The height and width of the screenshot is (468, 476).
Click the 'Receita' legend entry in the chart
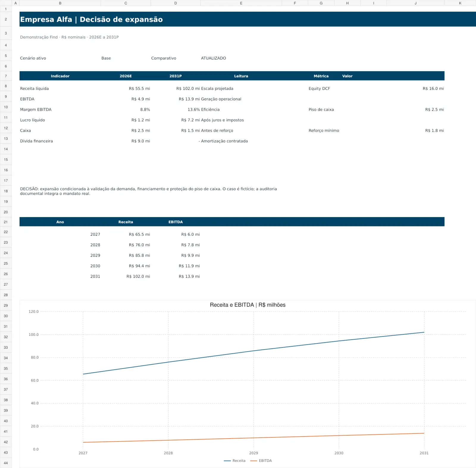coord(235,461)
